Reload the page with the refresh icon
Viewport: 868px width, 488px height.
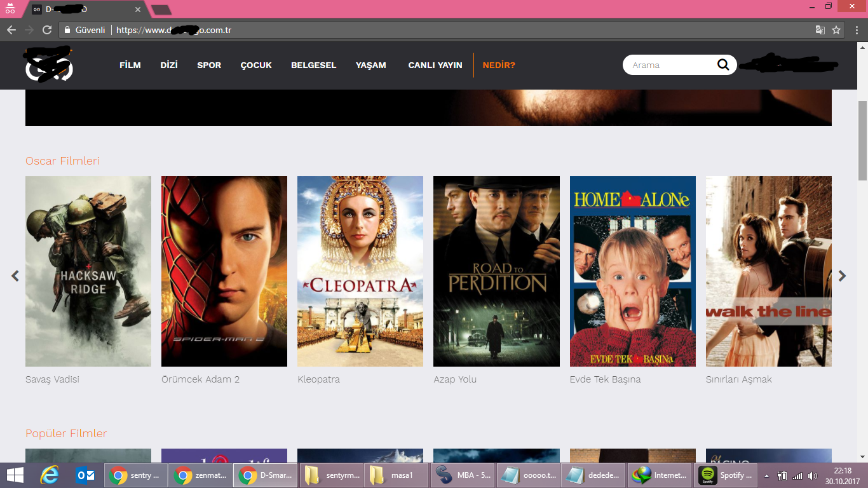(47, 30)
